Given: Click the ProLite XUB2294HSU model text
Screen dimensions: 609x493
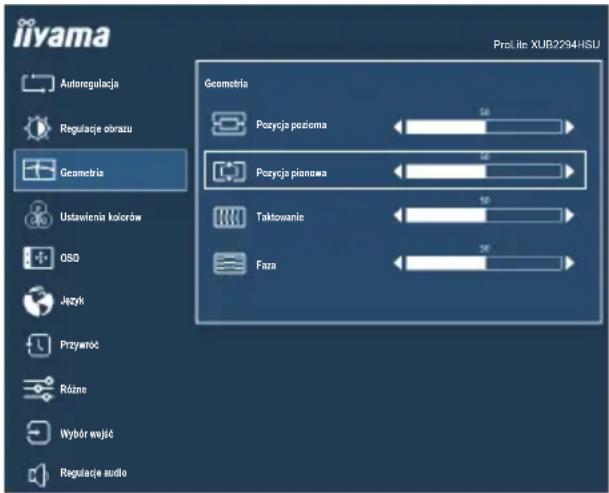Looking at the screenshot, I should tap(546, 44).
